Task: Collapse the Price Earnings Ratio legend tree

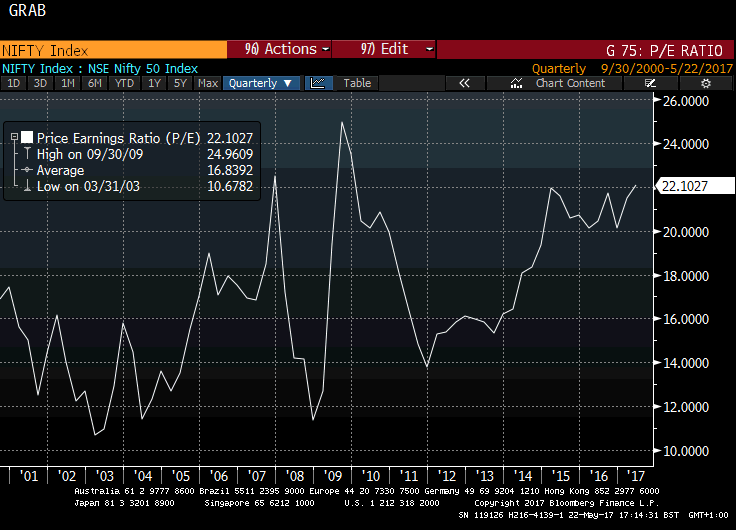Action: click(x=13, y=137)
